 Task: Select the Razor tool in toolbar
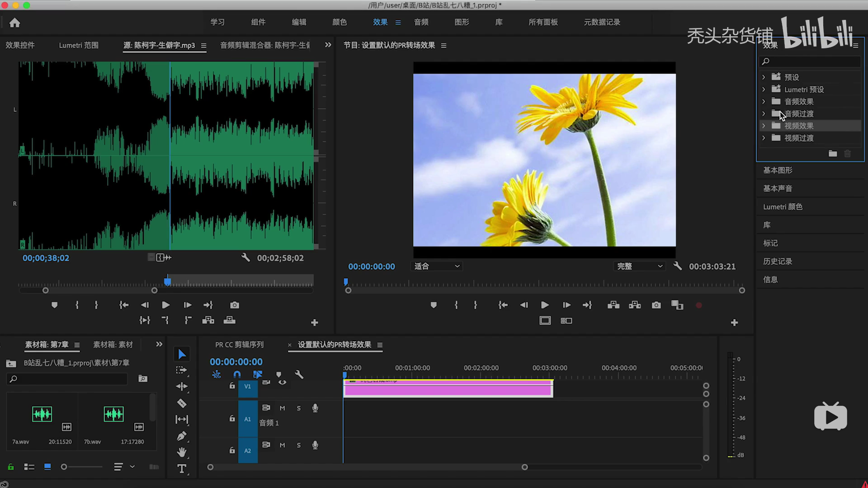coord(182,403)
